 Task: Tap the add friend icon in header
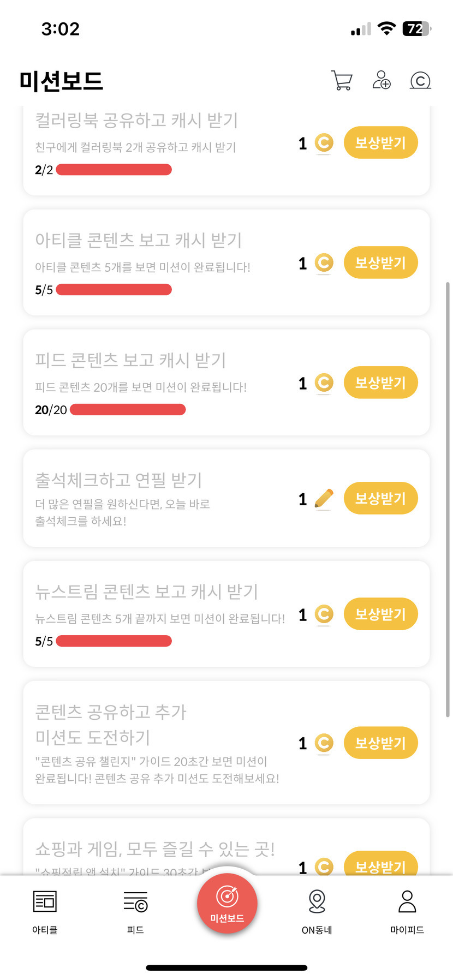(x=381, y=80)
